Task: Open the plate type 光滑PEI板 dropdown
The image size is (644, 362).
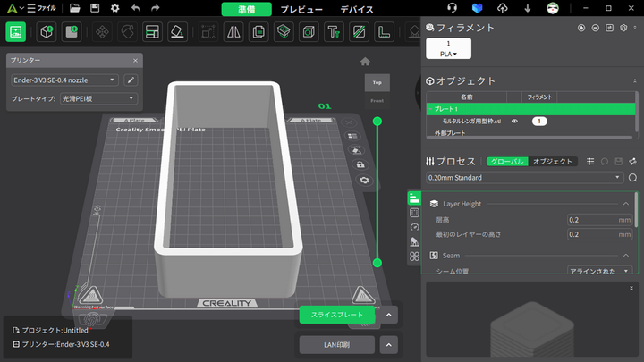Action: coord(100,99)
